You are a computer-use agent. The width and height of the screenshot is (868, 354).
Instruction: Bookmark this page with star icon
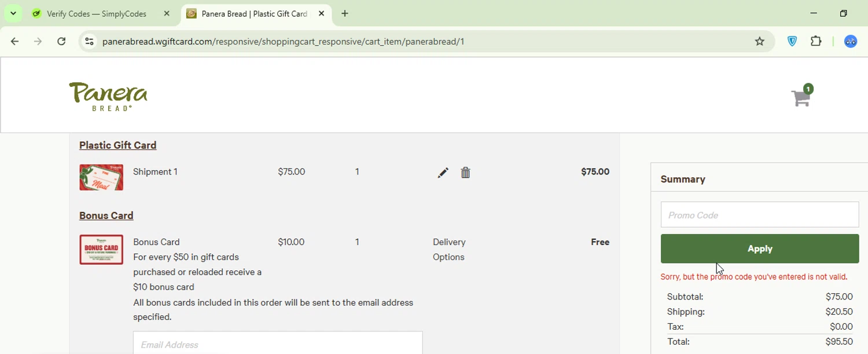click(x=760, y=41)
